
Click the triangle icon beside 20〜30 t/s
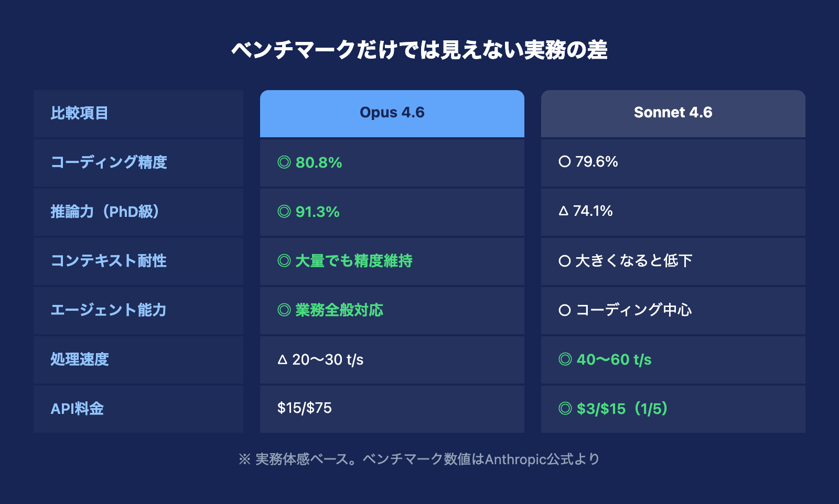pos(283,360)
